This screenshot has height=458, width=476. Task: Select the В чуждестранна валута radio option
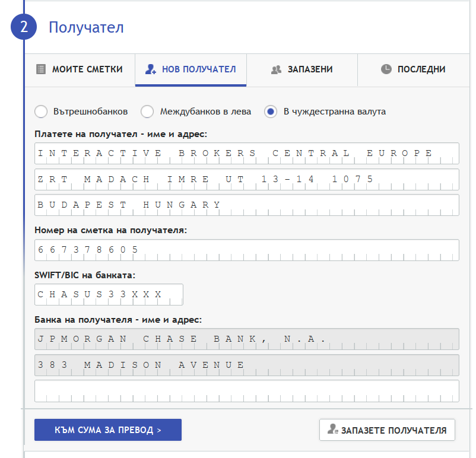click(271, 112)
